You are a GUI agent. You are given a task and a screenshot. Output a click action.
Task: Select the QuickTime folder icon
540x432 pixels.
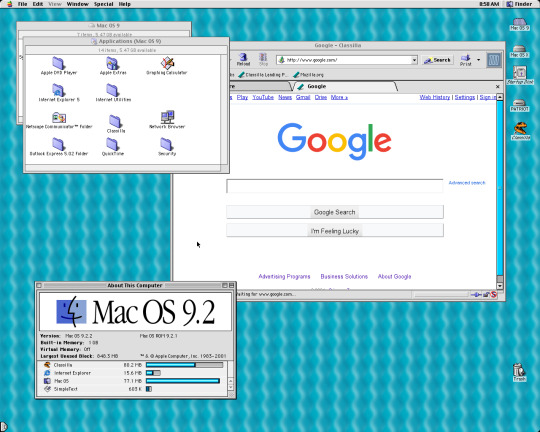pyautogui.click(x=113, y=144)
